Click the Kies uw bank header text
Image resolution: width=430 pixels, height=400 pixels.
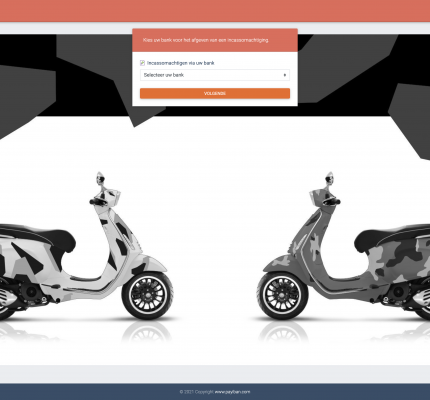(x=206, y=40)
